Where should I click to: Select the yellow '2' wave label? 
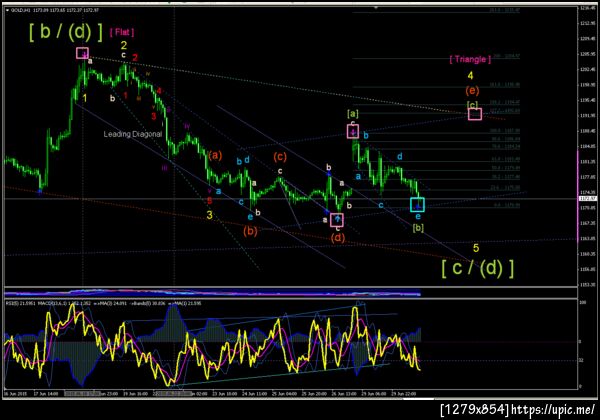(124, 46)
